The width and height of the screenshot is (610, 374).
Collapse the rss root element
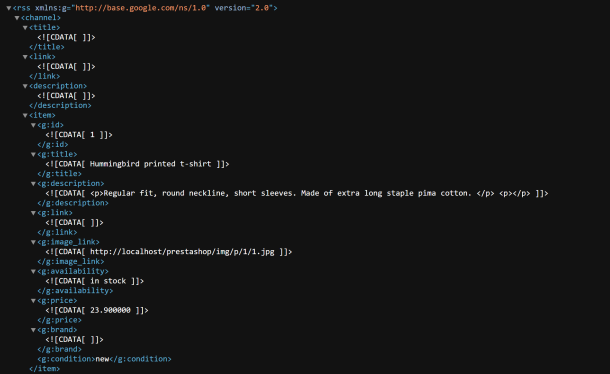point(9,8)
